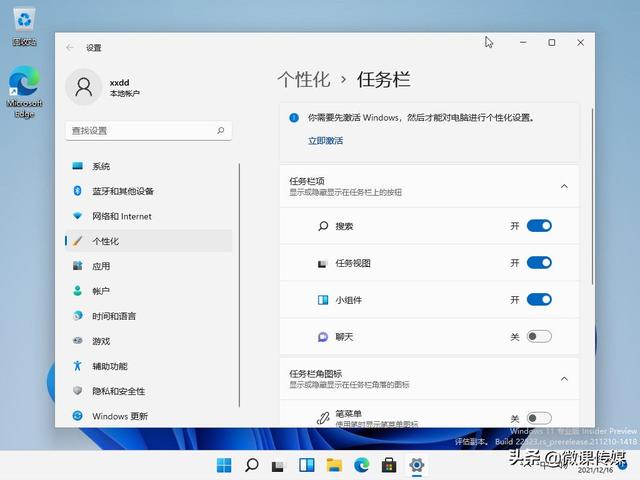Open the 帐户 settings category

[149, 291]
